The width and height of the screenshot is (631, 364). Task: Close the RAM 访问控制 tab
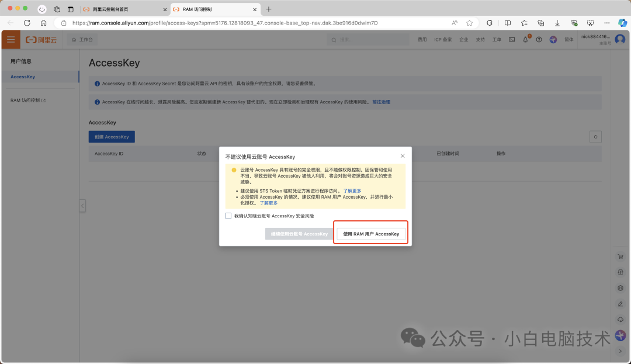255,9
